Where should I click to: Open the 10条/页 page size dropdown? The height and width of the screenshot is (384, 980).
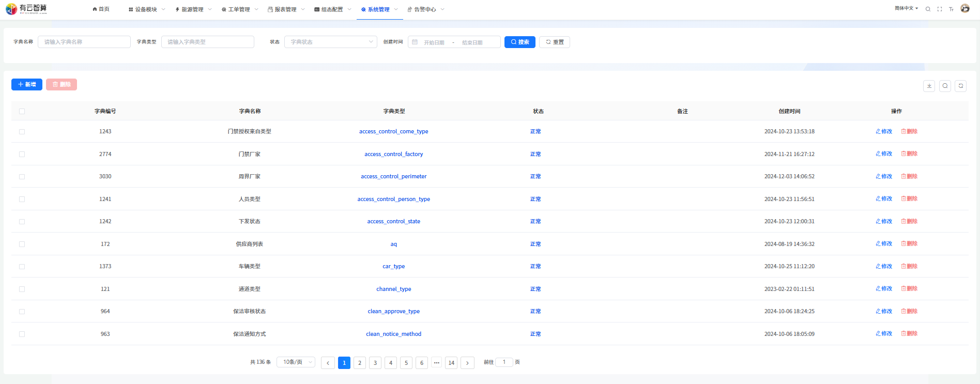click(x=296, y=362)
